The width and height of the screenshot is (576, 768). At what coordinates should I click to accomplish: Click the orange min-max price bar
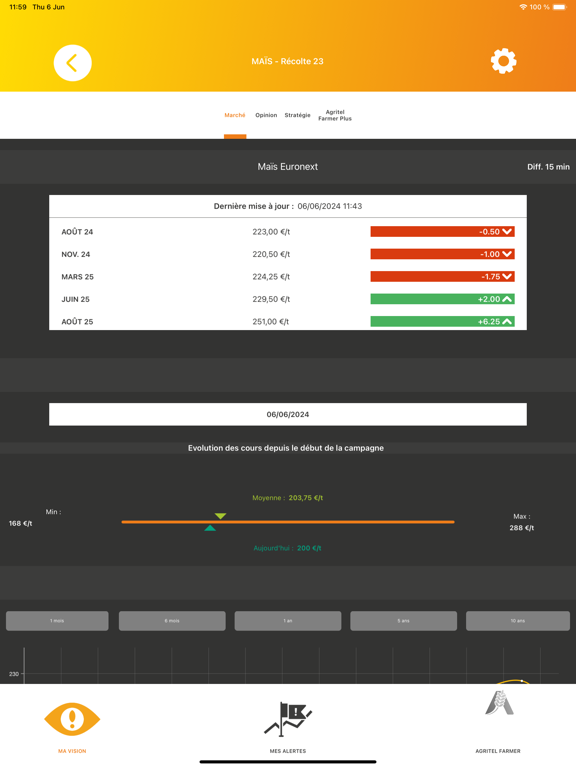pyautogui.click(x=288, y=522)
